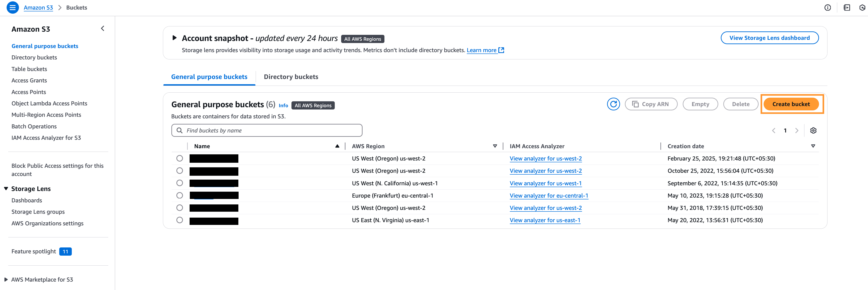Collapse the Amazon S3 sidebar arrow
868x290 pixels.
(103, 29)
